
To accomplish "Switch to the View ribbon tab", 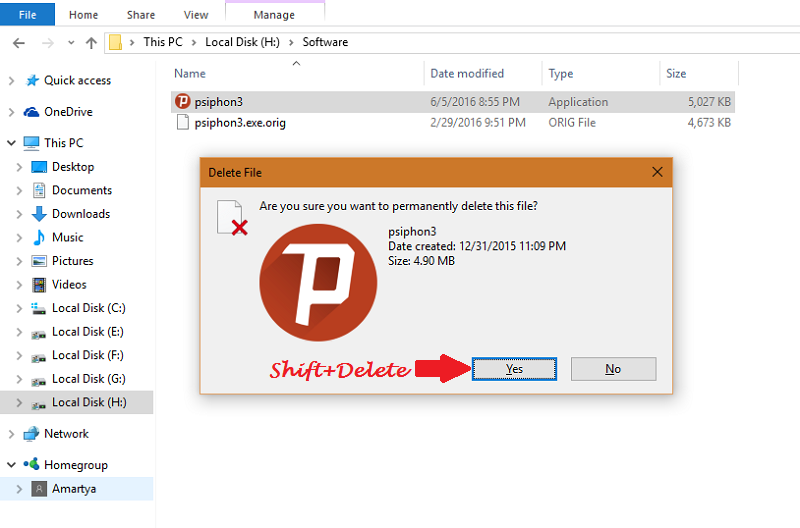I will click(x=196, y=15).
